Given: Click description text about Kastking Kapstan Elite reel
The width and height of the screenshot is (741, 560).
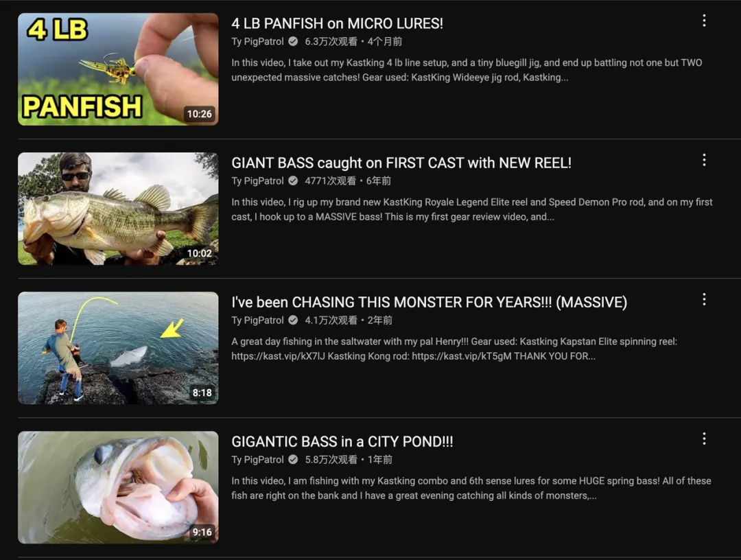Looking at the screenshot, I should [x=454, y=349].
